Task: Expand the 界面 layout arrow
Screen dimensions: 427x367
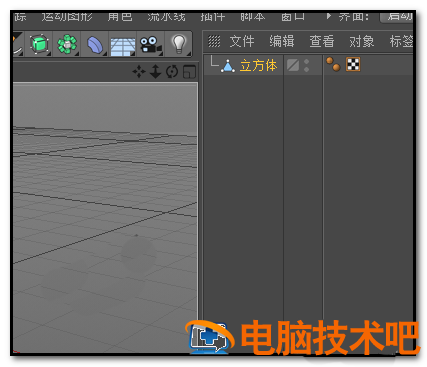Action: [329, 16]
